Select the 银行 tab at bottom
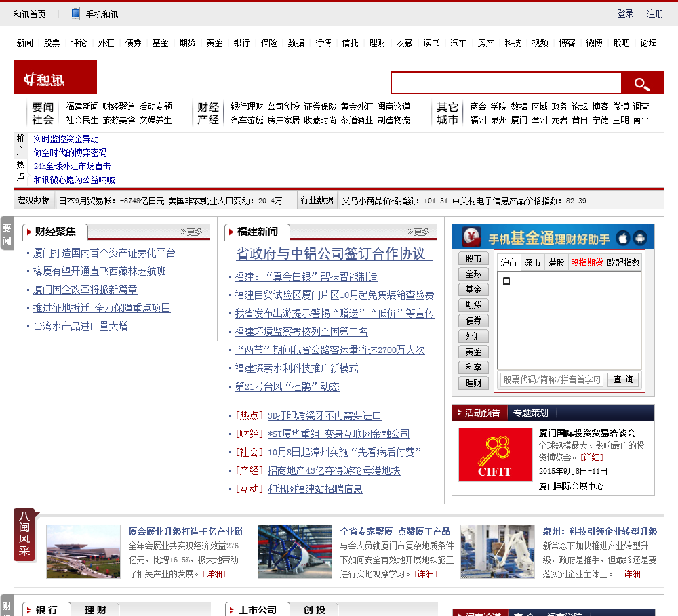Image resolution: width=678 pixels, height=616 pixels. click(x=46, y=609)
